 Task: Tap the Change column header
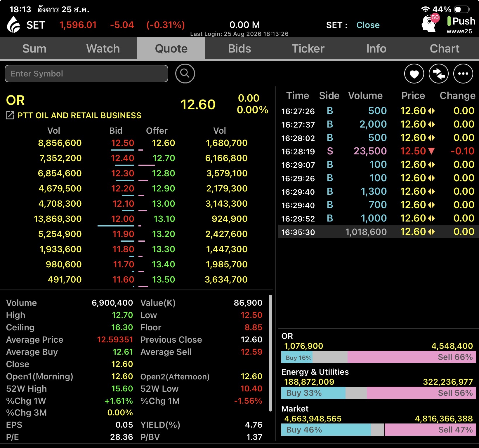click(x=457, y=96)
